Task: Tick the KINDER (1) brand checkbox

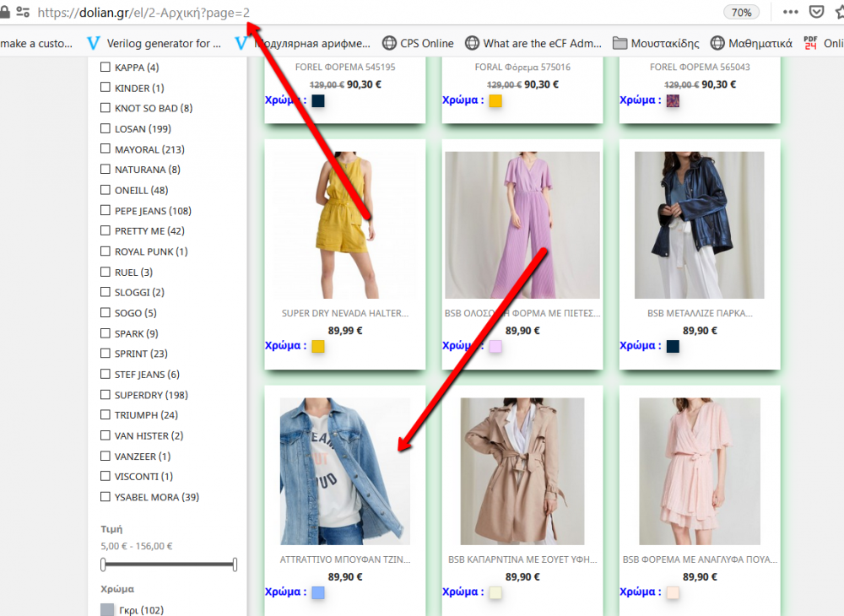Action: (x=105, y=87)
